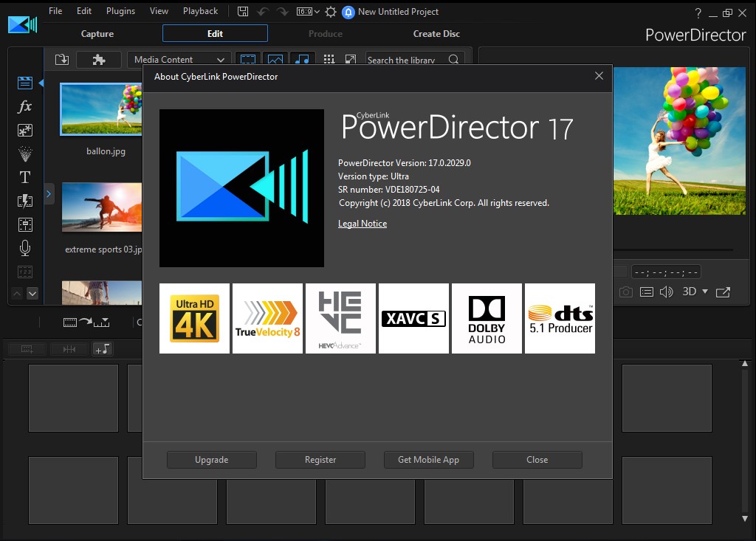Open Preferences gear icon

click(331, 12)
